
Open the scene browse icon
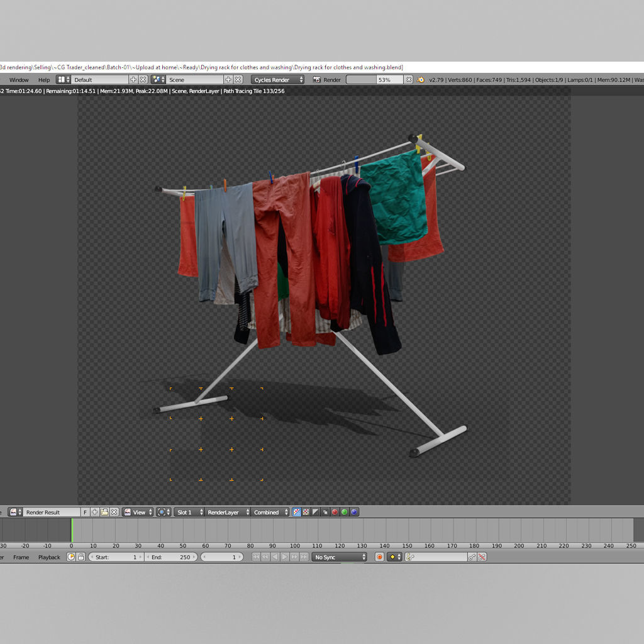tap(158, 80)
